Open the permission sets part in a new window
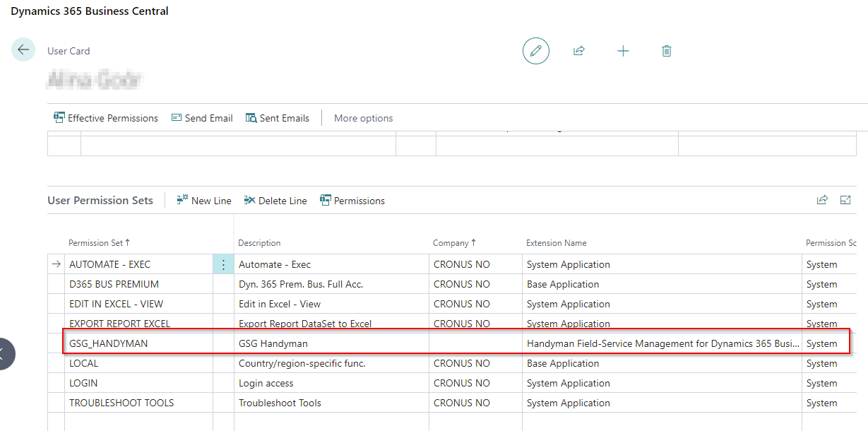868x431 pixels. coord(845,200)
